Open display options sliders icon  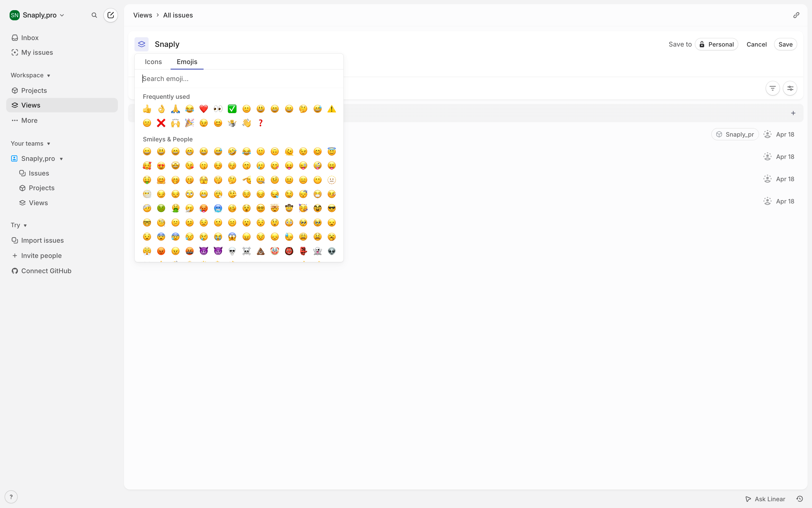coord(790,88)
